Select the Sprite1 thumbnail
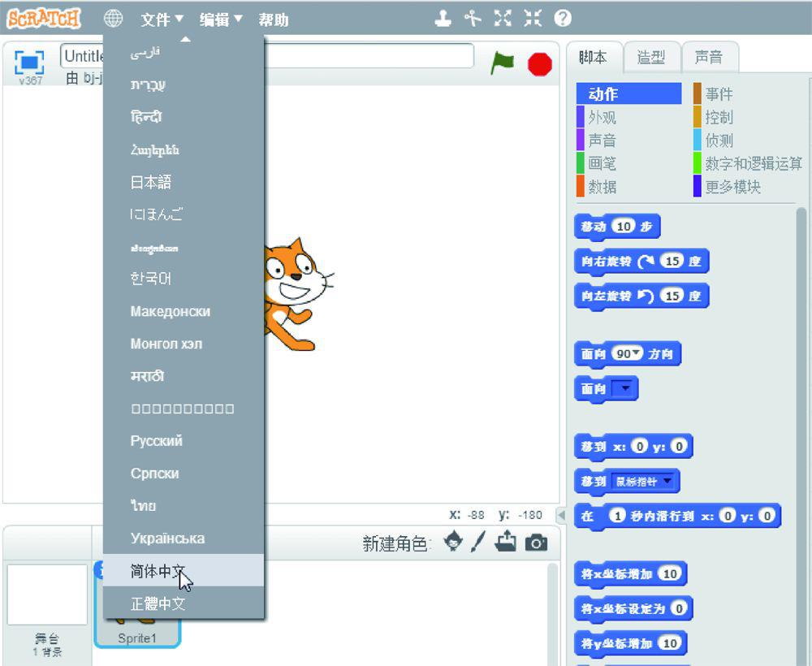This screenshot has height=666, width=812. (136, 603)
